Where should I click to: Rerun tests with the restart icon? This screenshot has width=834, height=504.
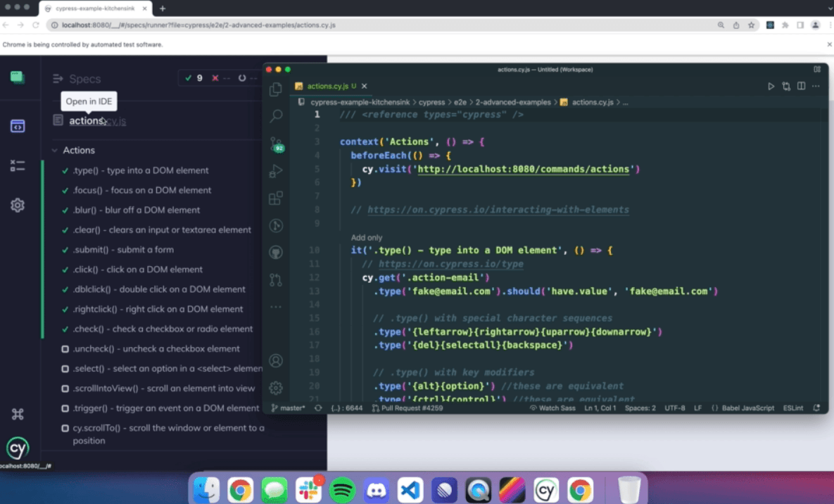point(242,78)
